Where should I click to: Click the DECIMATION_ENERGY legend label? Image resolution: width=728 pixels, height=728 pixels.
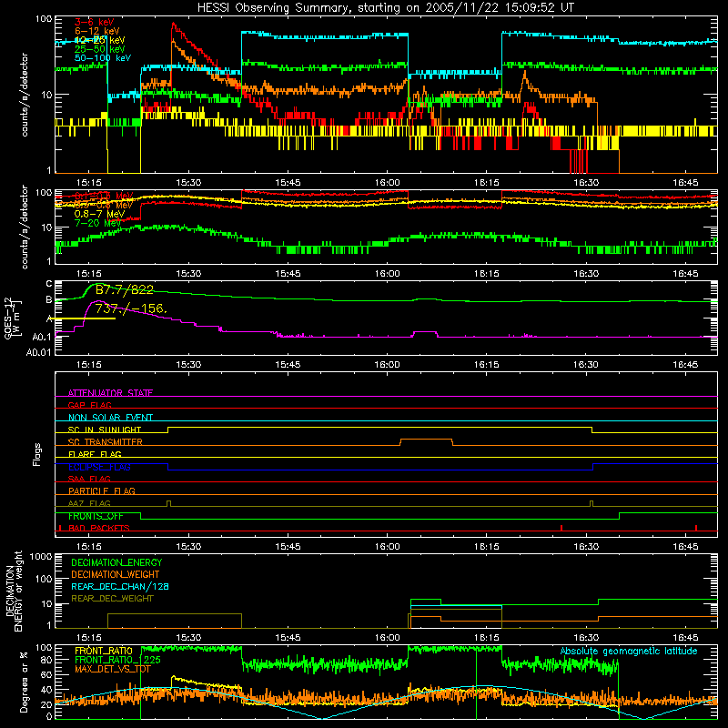116,562
